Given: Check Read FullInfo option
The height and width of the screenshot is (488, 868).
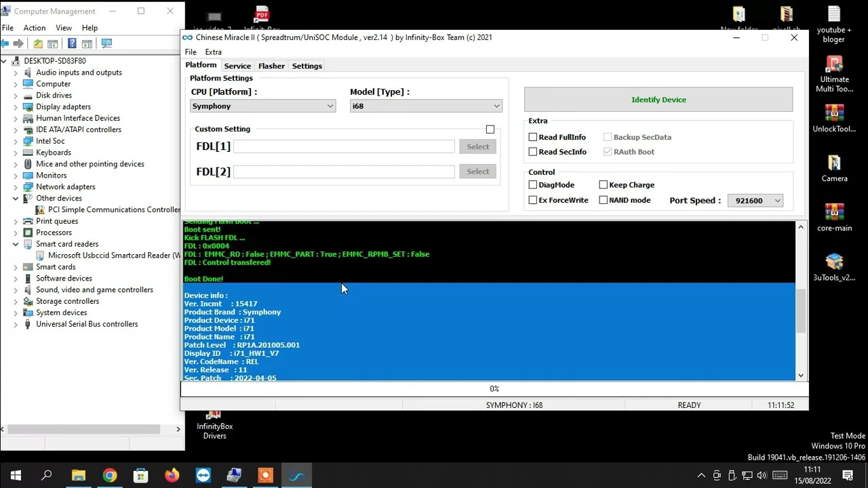Looking at the screenshot, I should 533,137.
